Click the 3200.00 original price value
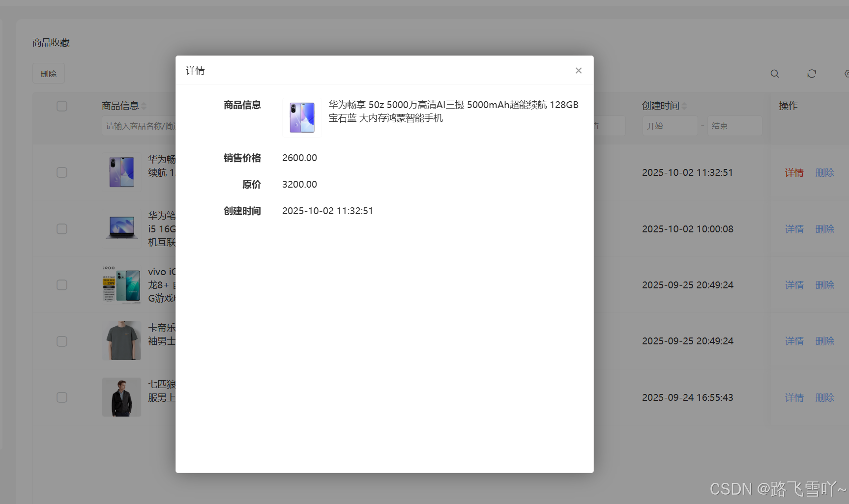Screen dimensions: 849x504 299,184
